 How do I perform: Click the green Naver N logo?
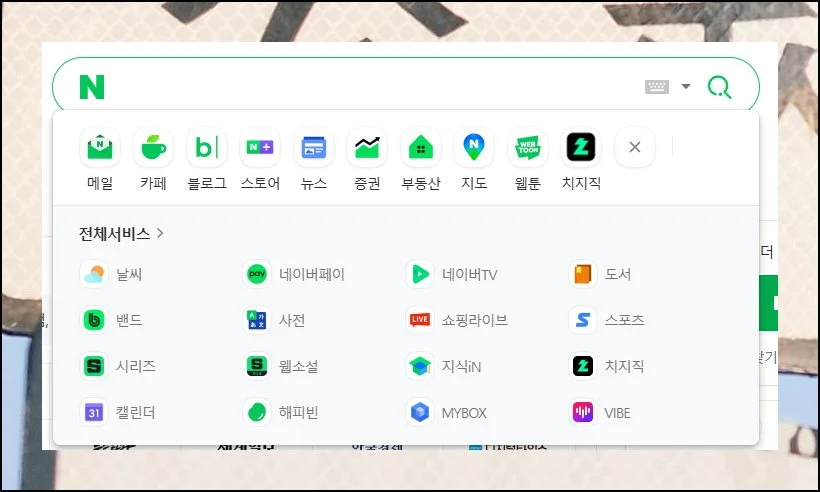pos(92,87)
